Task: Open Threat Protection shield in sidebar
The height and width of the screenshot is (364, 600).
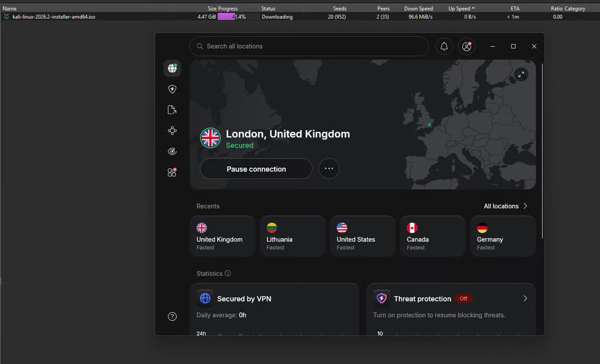Action: (172, 89)
